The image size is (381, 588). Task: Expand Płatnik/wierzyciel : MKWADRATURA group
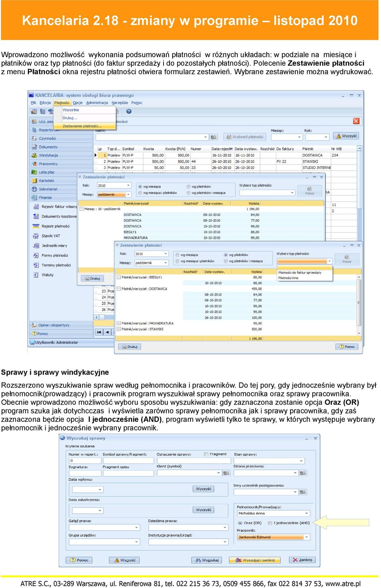click(x=118, y=323)
